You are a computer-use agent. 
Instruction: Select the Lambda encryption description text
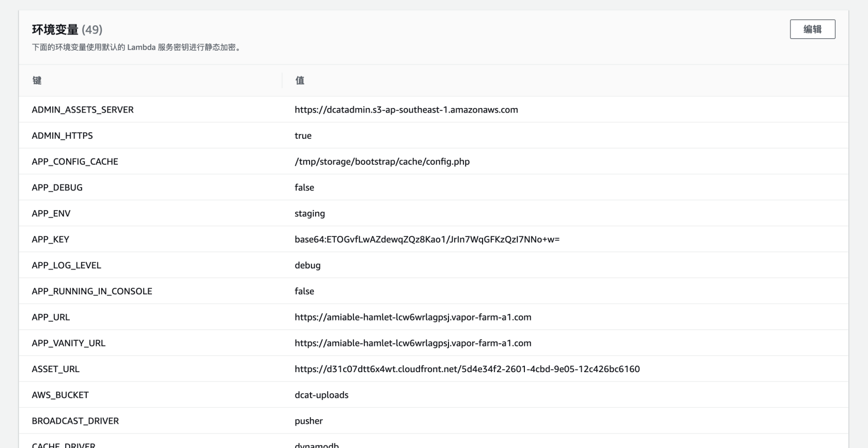point(137,47)
